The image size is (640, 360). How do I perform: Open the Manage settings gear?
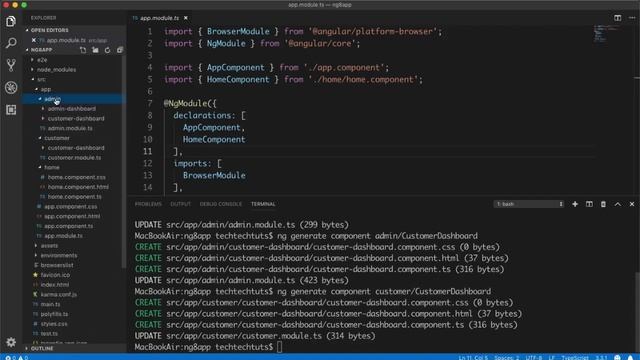(x=11, y=342)
